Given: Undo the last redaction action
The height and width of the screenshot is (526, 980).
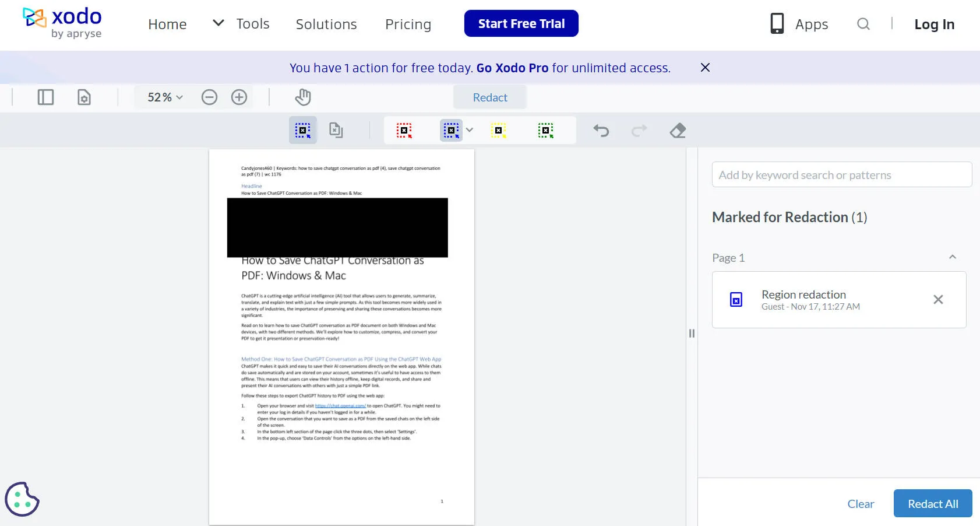Looking at the screenshot, I should [x=601, y=130].
